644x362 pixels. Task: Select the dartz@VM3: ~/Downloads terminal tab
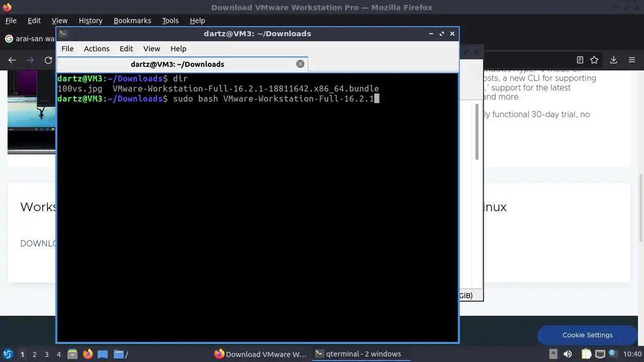pos(182,64)
